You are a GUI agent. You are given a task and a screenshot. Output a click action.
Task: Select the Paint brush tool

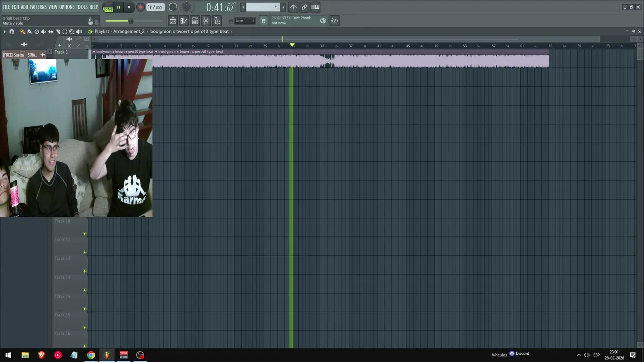(29, 32)
